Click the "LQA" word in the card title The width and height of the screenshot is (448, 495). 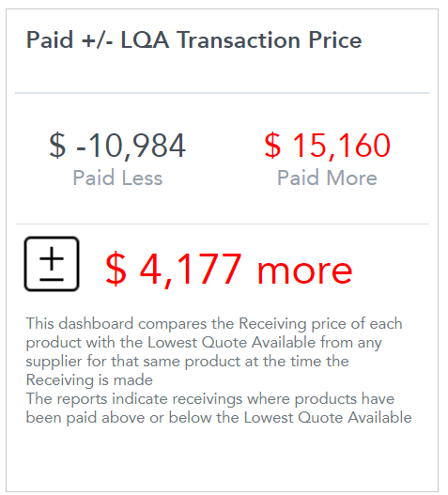(145, 40)
